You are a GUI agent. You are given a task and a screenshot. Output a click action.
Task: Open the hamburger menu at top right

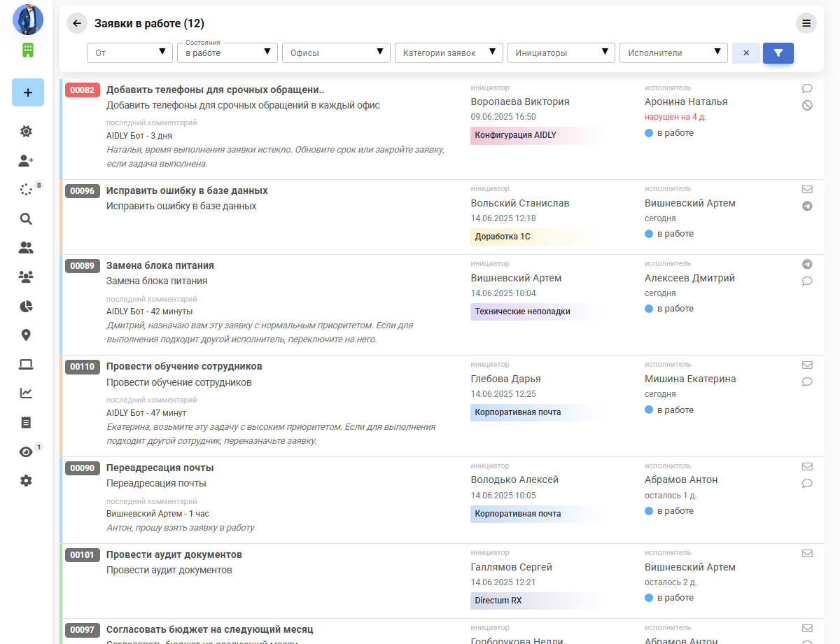coord(806,23)
